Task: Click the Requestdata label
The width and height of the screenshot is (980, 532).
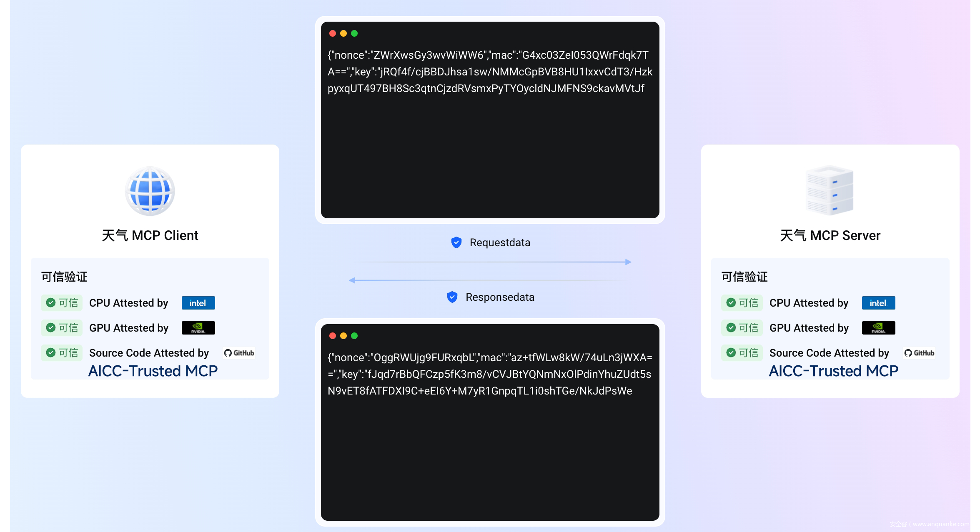Action: (x=500, y=242)
